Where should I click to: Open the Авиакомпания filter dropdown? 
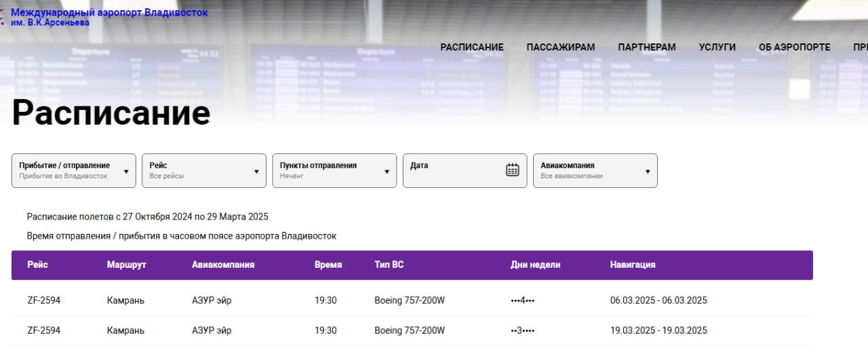[x=595, y=170]
